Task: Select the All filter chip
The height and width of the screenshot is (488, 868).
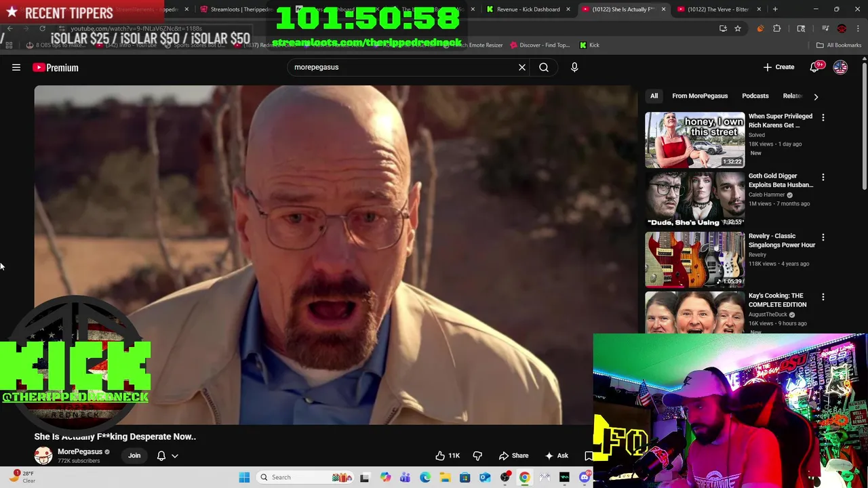Action: click(654, 96)
